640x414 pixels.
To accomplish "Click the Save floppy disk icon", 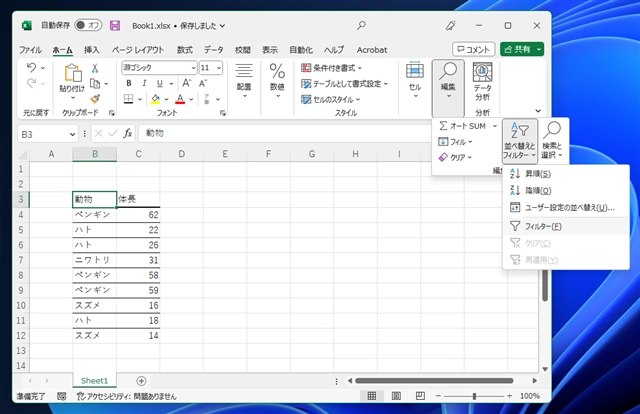I will [115, 24].
